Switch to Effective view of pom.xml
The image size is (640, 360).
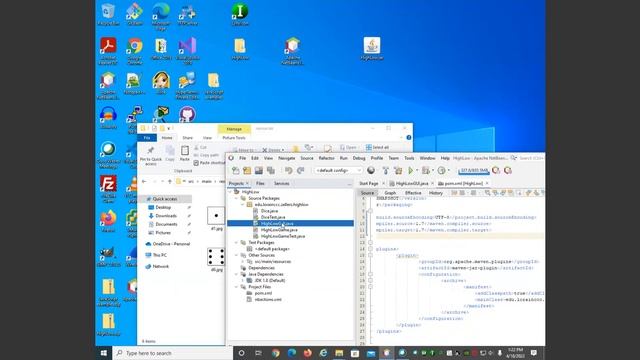413,193
